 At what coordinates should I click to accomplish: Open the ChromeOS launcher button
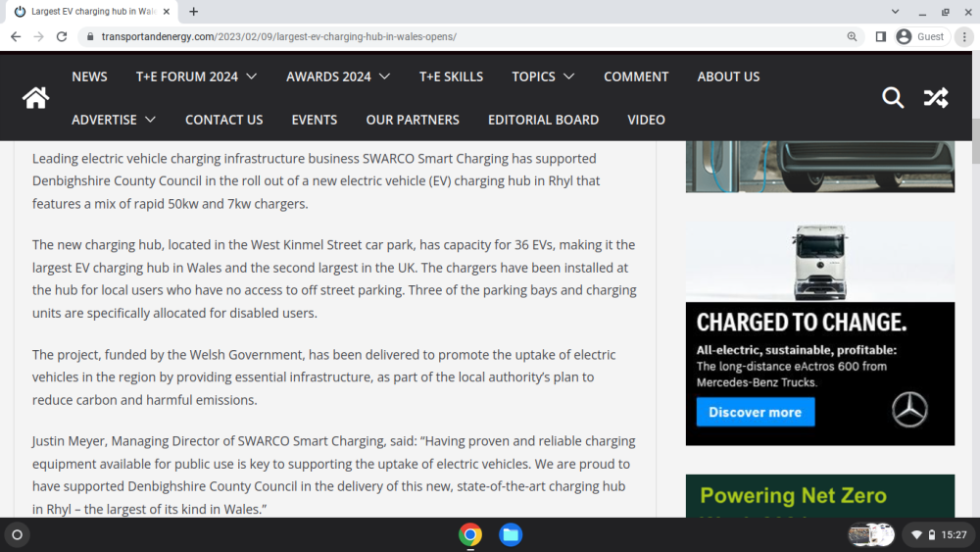pos(18,534)
